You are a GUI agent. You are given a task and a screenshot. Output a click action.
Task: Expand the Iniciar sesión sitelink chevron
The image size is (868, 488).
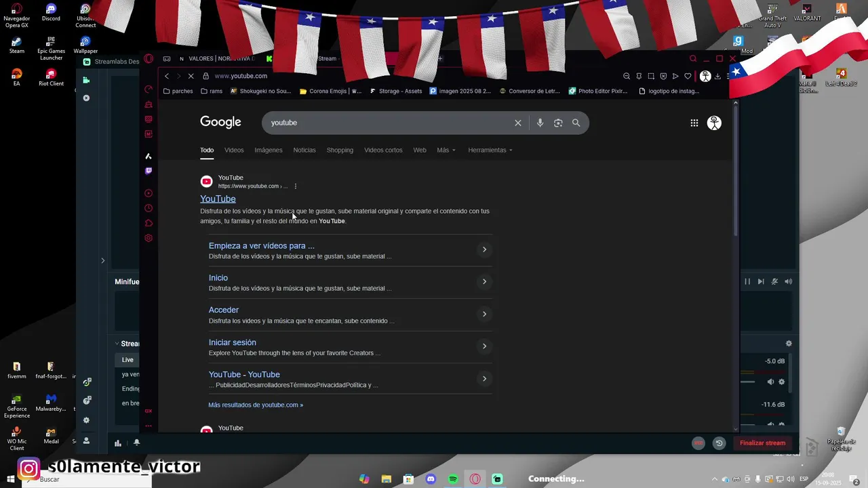[x=484, y=346]
